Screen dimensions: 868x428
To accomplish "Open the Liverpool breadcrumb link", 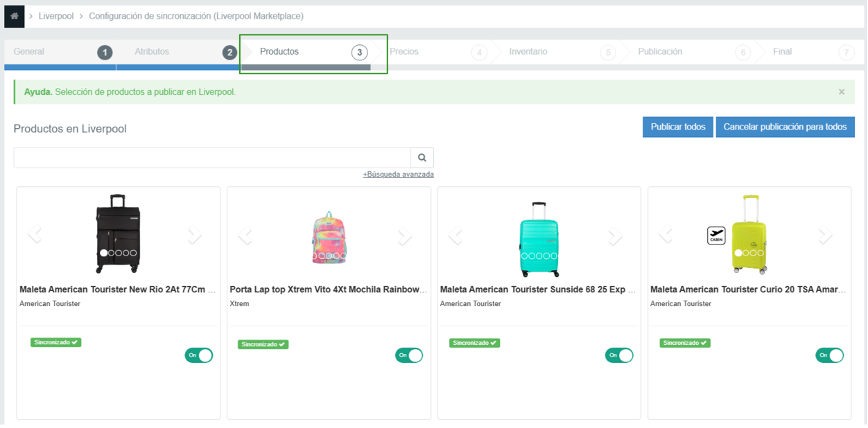I will click(x=56, y=16).
